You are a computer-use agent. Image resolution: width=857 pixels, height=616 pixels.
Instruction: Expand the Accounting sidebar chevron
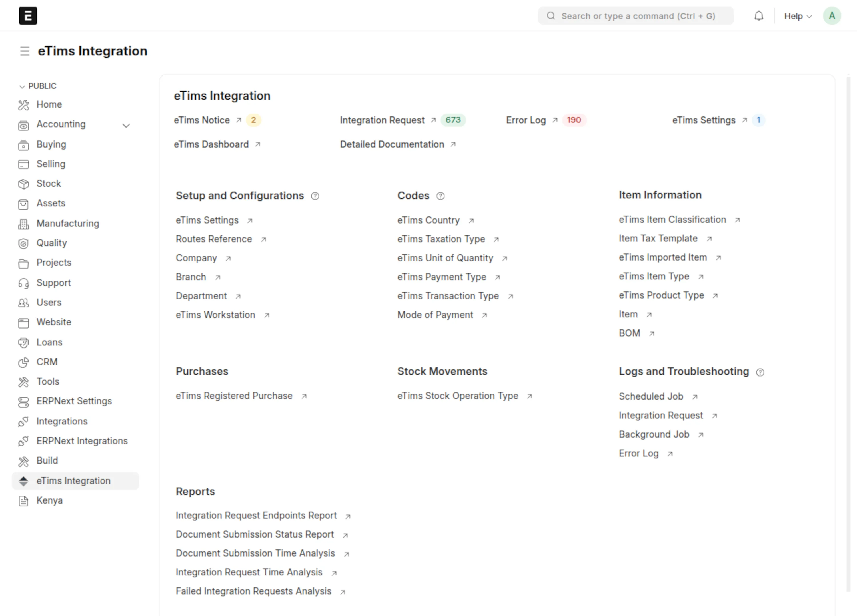[126, 125]
